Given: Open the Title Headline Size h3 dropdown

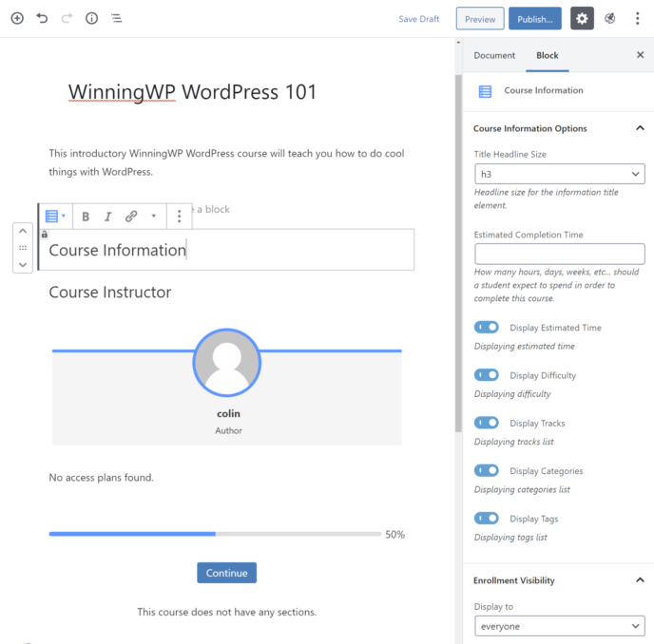Looking at the screenshot, I should point(559,174).
